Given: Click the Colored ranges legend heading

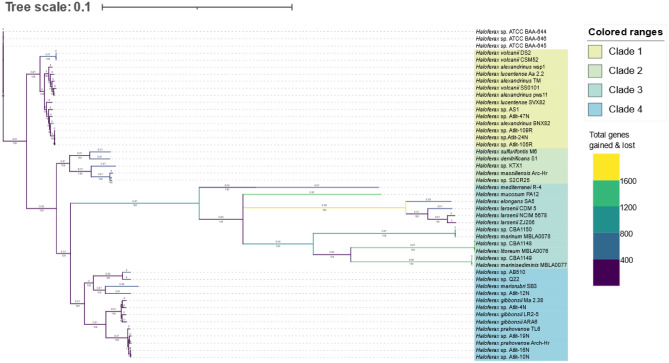Looking at the screenshot, I should [625, 32].
